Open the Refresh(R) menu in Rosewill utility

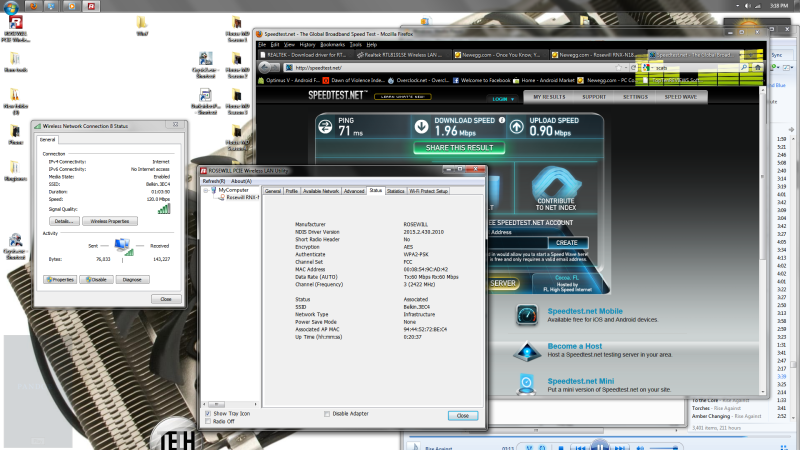pyautogui.click(x=213, y=181)
